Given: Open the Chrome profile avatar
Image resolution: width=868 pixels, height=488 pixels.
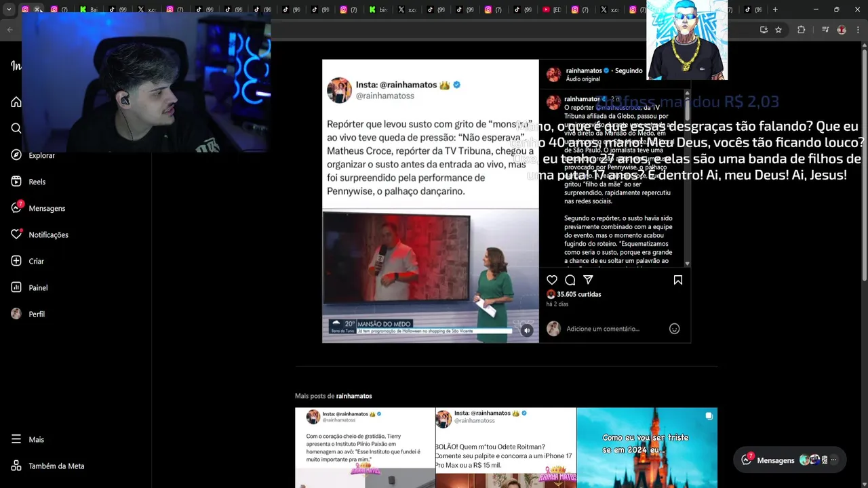Looking at the screenshot, I should coord(842,30).
